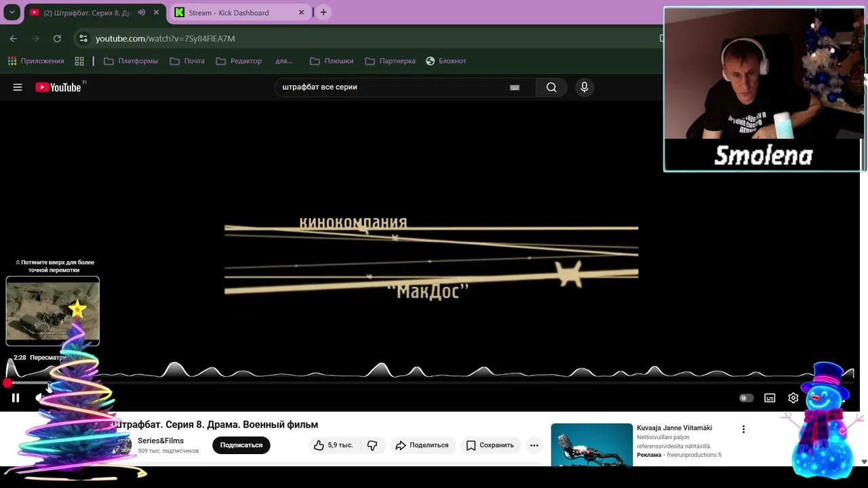Open the для... bookmark item
This screenshot has width=868, height=488.
tap(284, 61)
